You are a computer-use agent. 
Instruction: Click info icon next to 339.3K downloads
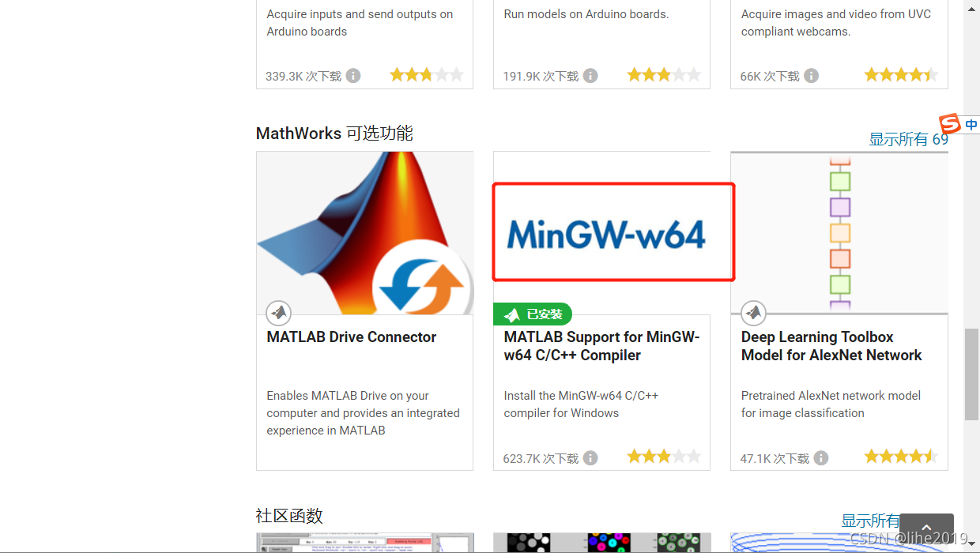click(x=353, y=76)
